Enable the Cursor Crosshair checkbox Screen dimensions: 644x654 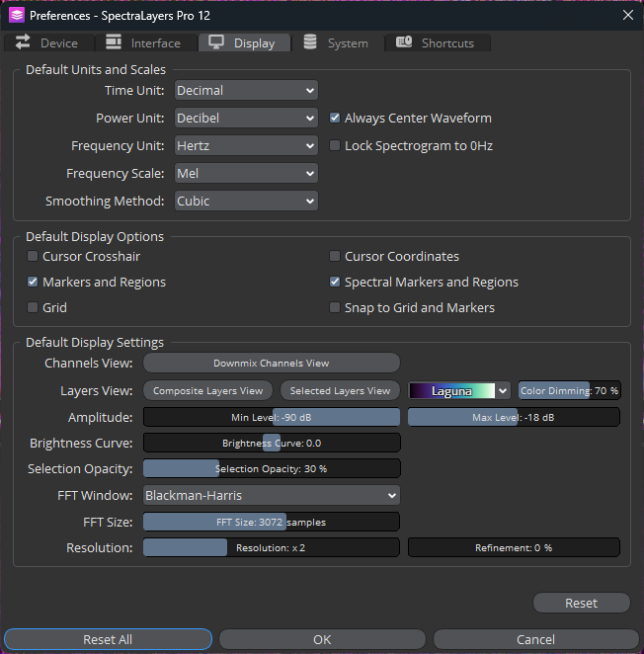click(x=34, y=257)
